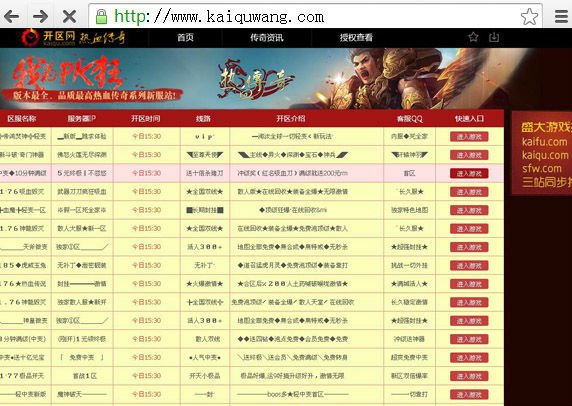
Task: Open the browser hamburger menu
Action: [561, 16]
